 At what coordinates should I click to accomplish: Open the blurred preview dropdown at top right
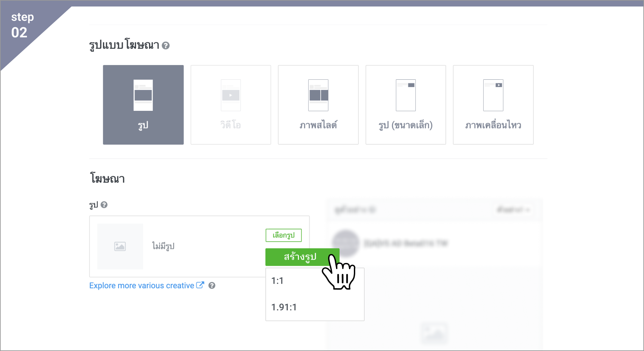click(x=514, y=210)
